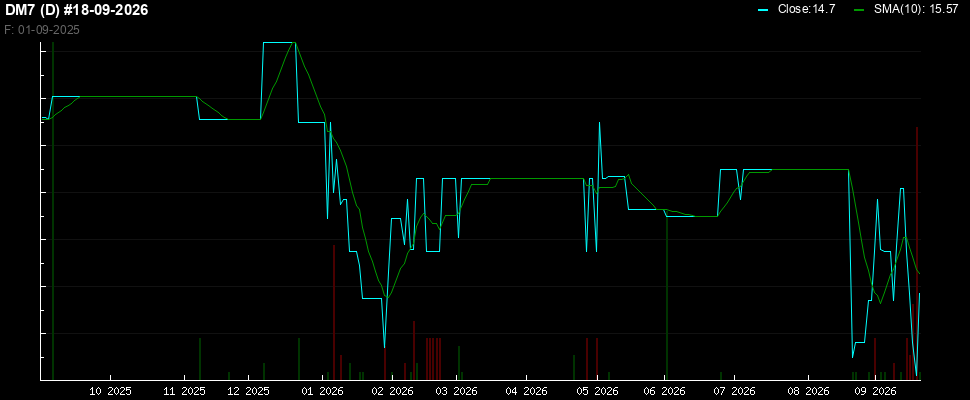
Task: Click the green SMA(10) legend marker
Action: pos(857,10)
